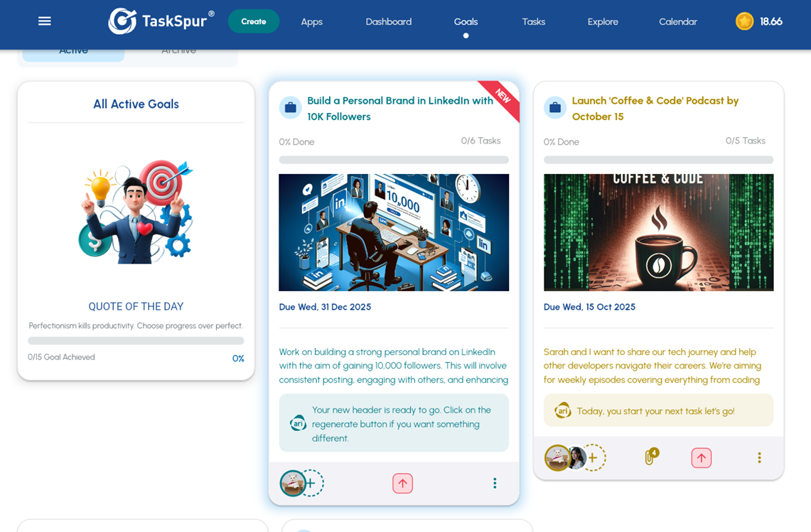Image resolution: width=811 pixels, height=532 pixels.
Task: Click red up-arrow on Podcast goal card
Action: pos(701,458)
